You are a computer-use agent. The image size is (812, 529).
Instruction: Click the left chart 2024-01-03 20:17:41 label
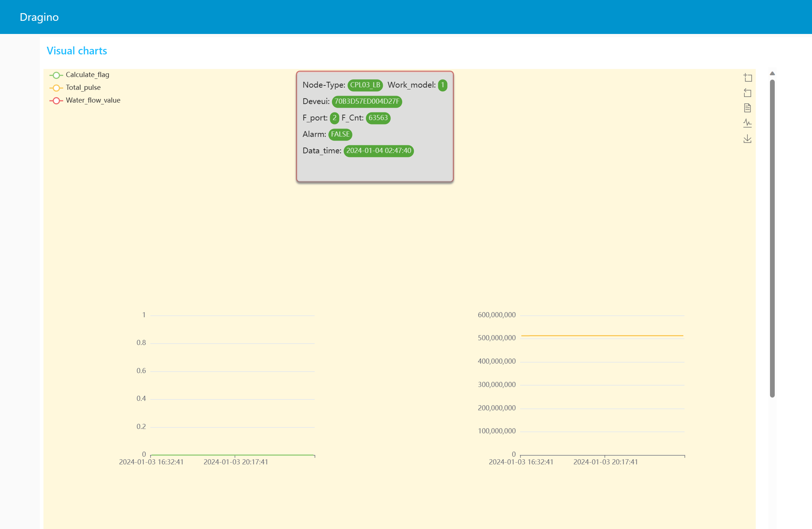click(x=236, y=462)
